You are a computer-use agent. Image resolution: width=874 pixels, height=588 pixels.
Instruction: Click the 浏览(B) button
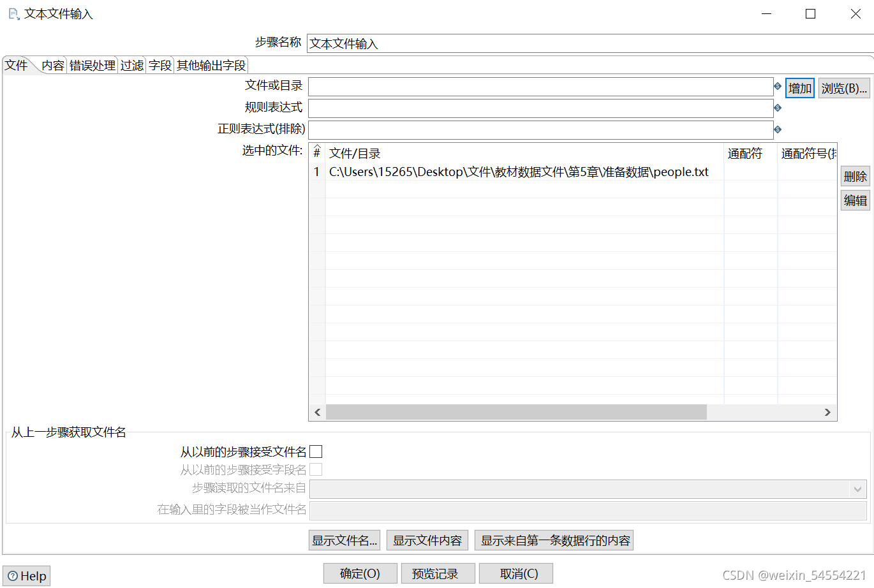click(x=843, y=87)
